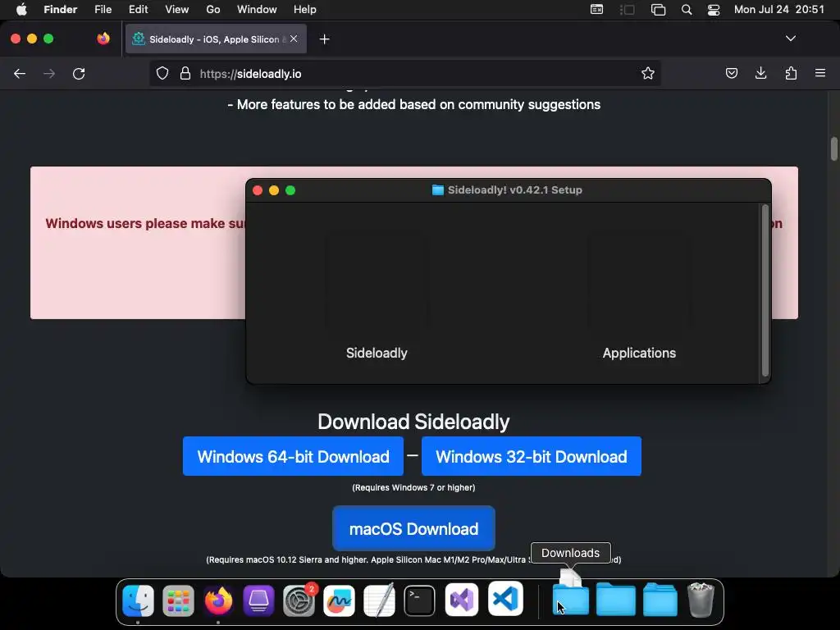
Task: Open System Settings with badge in dock
Action: click(x=299, y=600)
